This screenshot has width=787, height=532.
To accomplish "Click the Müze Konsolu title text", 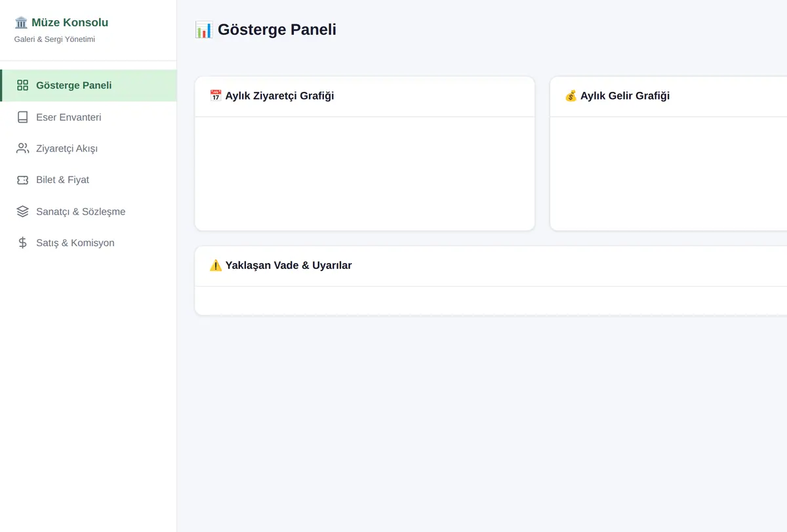I will [x=70, y=23].
